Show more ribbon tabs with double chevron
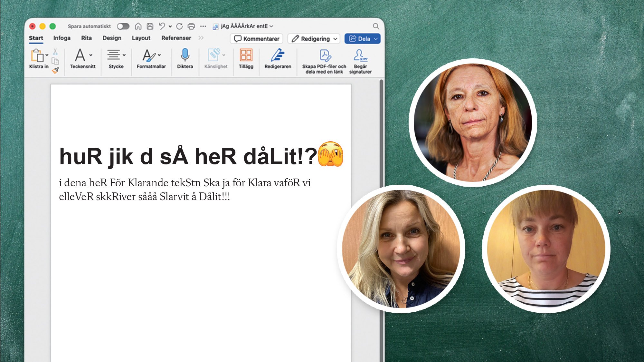Viewport: 644px width, 362px height. pos(201,38)
